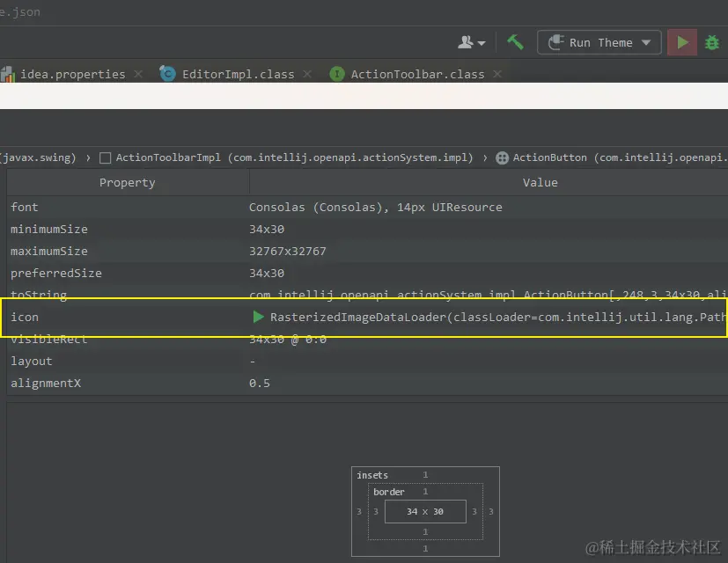Select the maximumSize property row
Image resolution: width=728 pixels, height=563 pixels.
click(367, 251)
